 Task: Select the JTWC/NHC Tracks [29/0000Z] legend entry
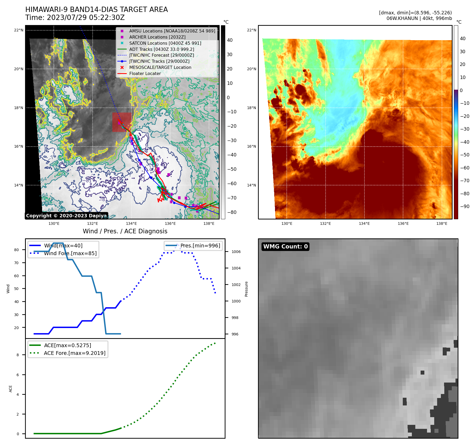pyautogui.click(x=159, y=61)
